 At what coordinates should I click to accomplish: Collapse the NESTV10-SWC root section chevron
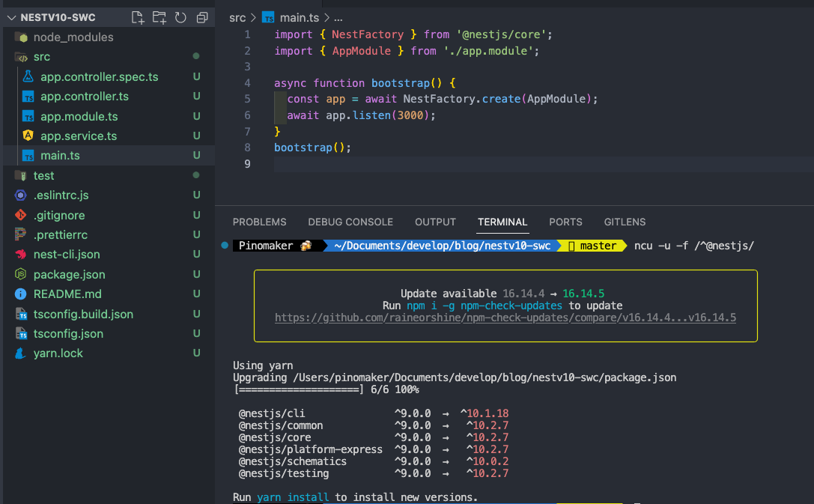(x=11, y=18)
